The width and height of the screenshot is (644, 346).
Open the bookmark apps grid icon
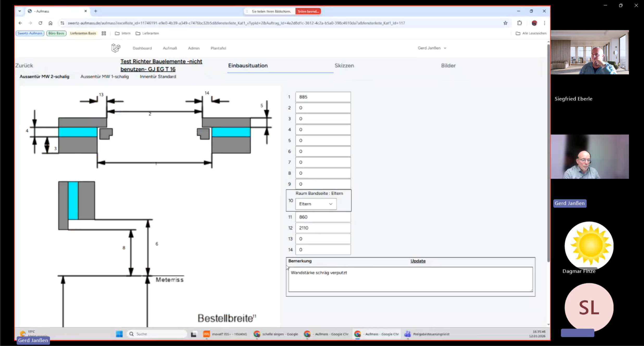[104, 33]
